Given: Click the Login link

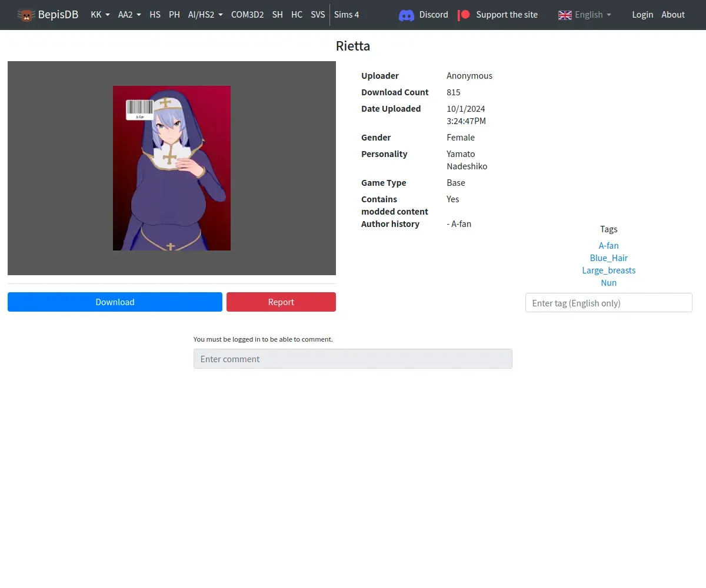Looking at the screenshot, I should [642, 15].
